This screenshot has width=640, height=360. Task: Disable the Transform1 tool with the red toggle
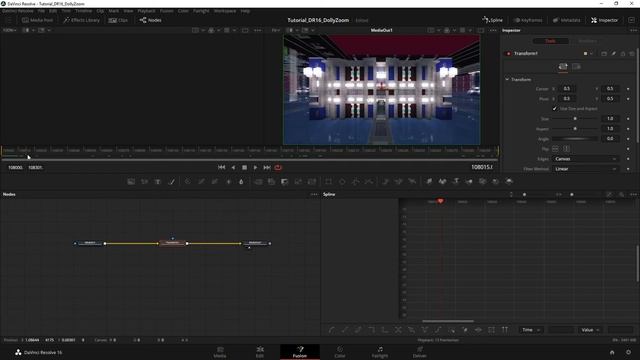[x=509, y=53]
